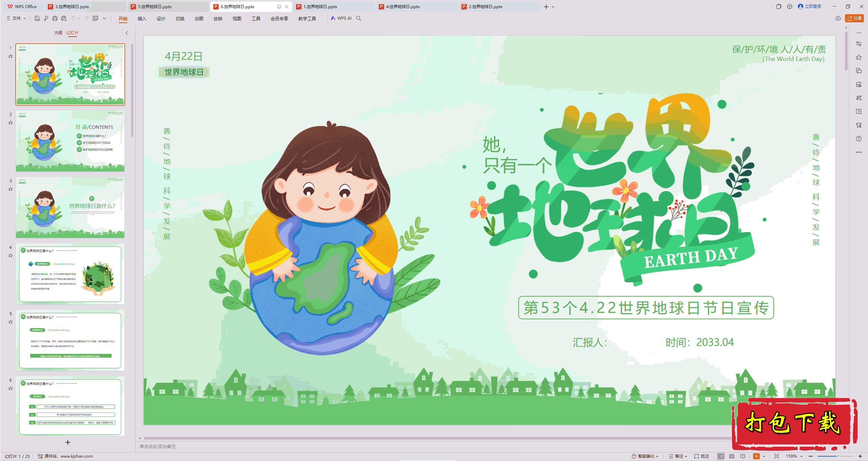Toggle star marker on slide 2
This screenshot has width=868, height=461.
click(11, 123)
